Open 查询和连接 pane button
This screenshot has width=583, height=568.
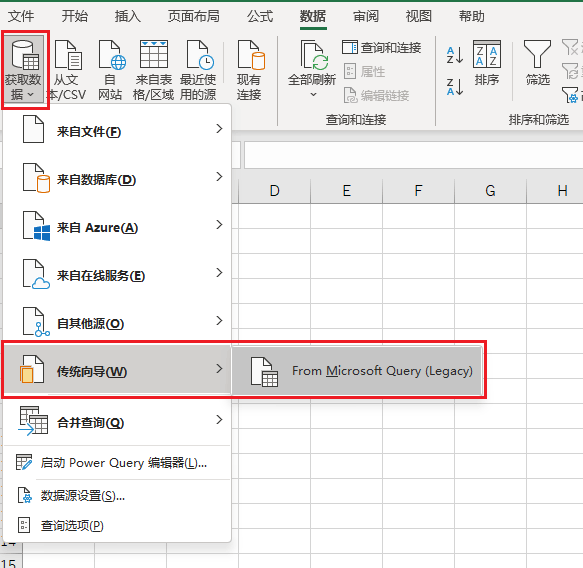point(381,48)
